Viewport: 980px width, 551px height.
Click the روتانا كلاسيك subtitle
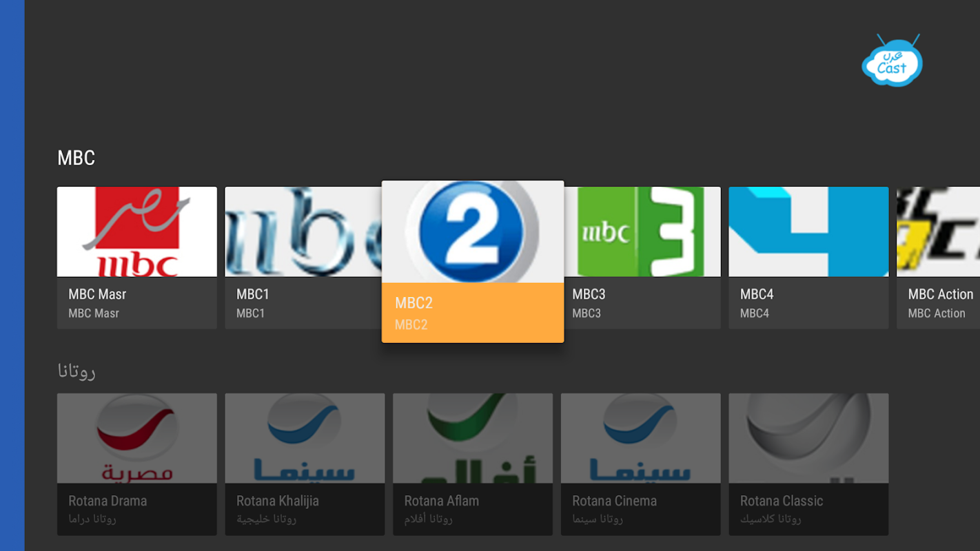pos(770,519)
